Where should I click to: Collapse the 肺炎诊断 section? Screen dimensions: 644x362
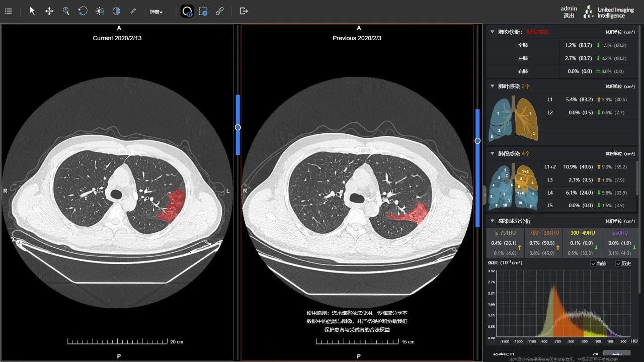click(x=493, y=32)
